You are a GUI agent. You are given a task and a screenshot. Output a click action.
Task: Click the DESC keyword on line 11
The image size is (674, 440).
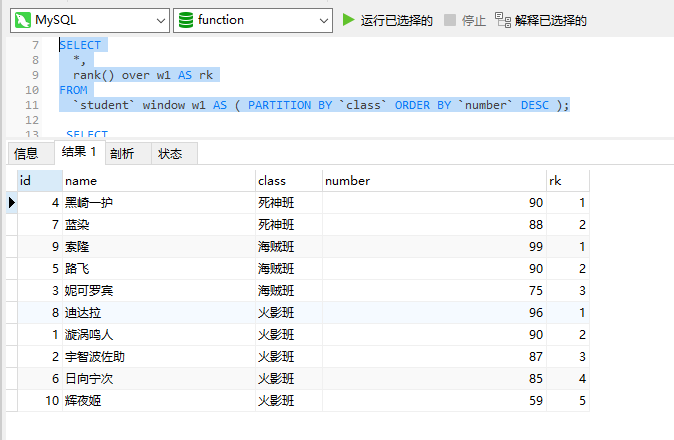point(535,105)
